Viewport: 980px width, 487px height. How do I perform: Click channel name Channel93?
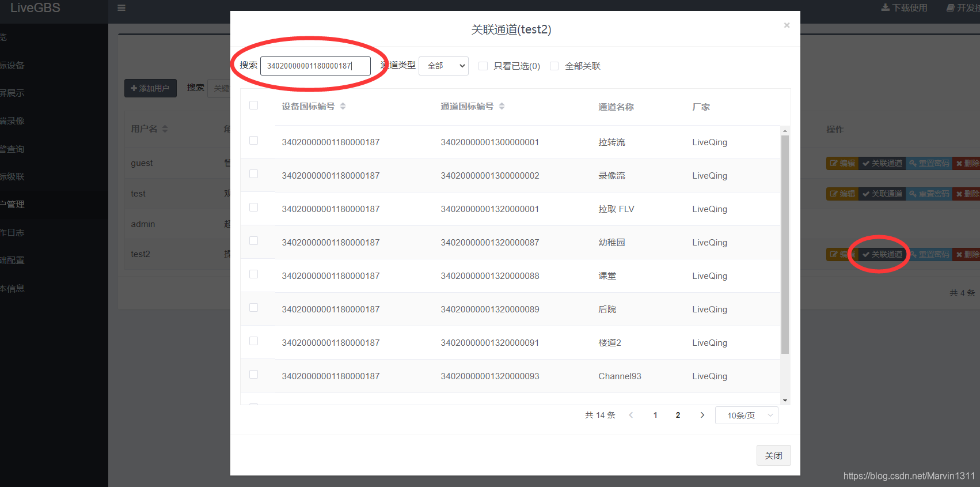[x=620, y=376]
